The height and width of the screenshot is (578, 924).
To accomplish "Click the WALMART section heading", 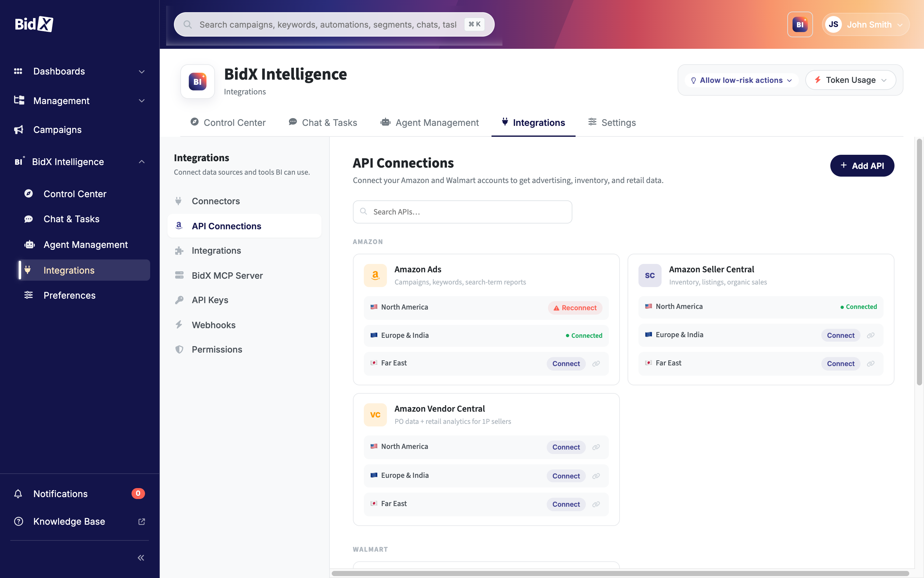I will click(x=370, y=549).
